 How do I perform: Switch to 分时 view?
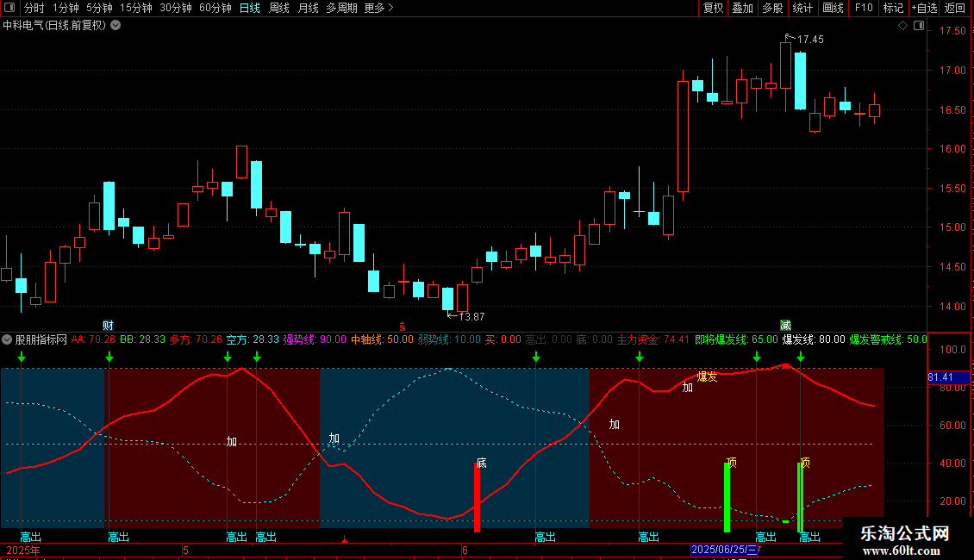[34, 8]
